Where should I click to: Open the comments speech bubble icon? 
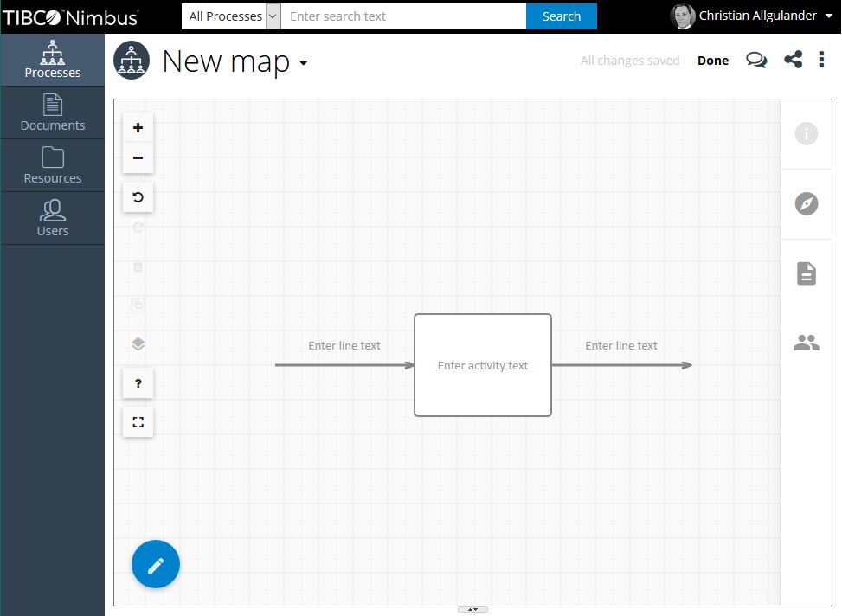point(756,60)
